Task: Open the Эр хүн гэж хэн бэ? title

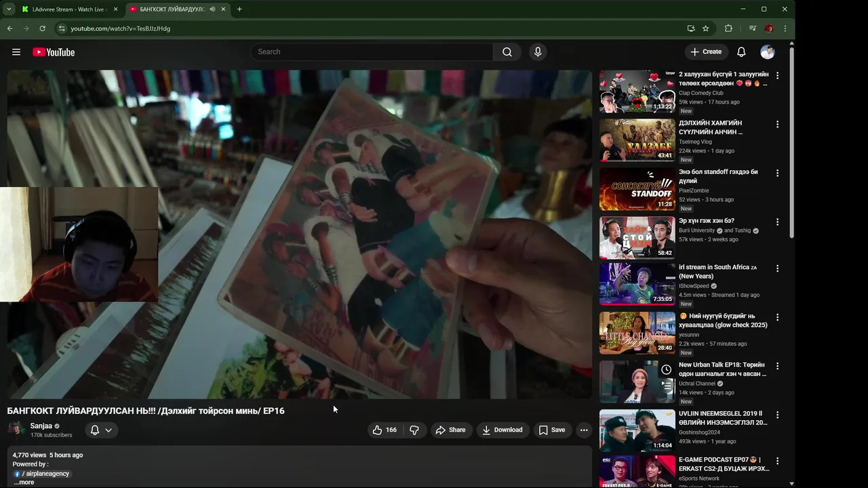Action: pyautogui.click(x=707, y=221)
